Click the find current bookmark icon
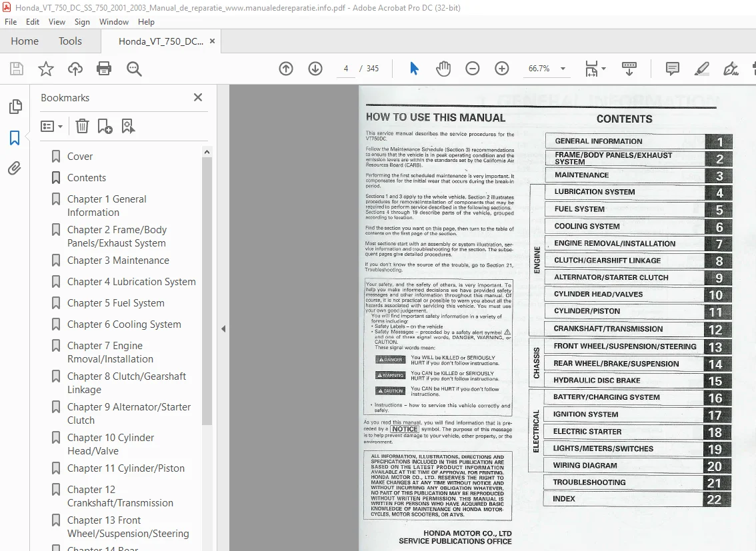Screen dimensions: 756x551 pyautogui.click(x=128, y=126)
